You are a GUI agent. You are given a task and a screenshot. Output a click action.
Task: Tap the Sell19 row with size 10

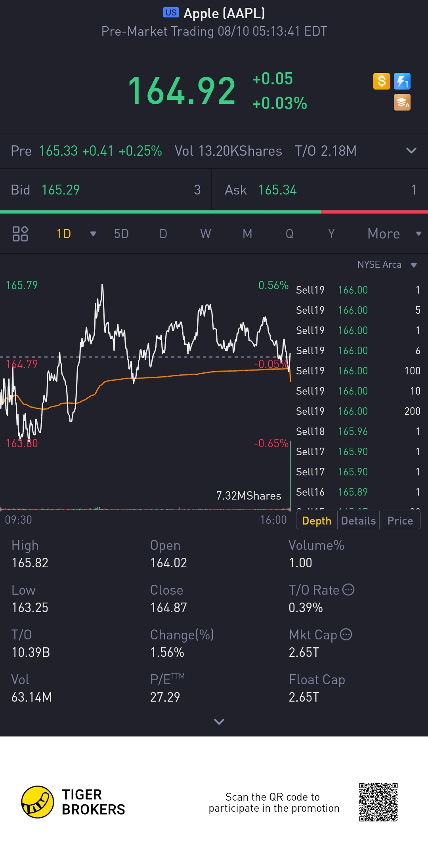(x=358, y=391)
